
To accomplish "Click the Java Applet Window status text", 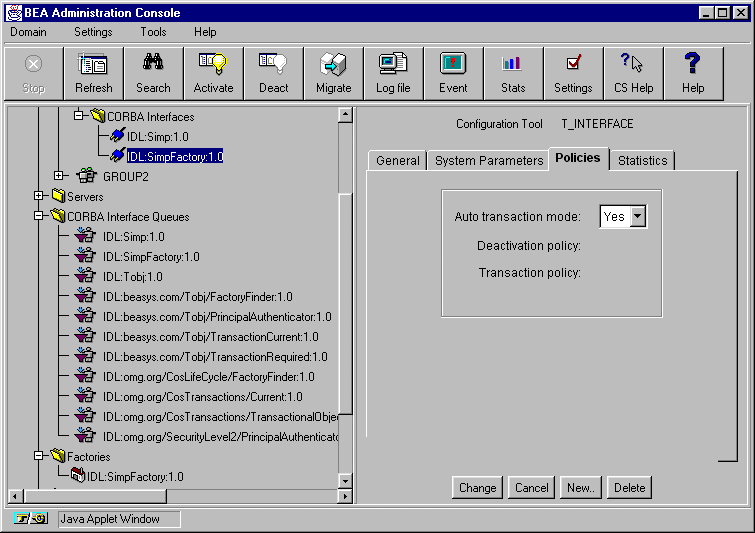I will tap(110, 519).
